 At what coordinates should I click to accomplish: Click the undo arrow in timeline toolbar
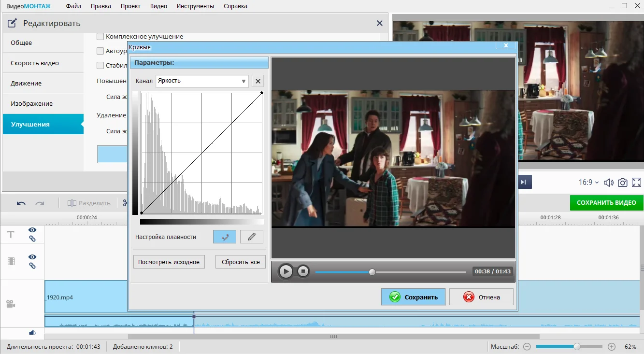point(21,203)
